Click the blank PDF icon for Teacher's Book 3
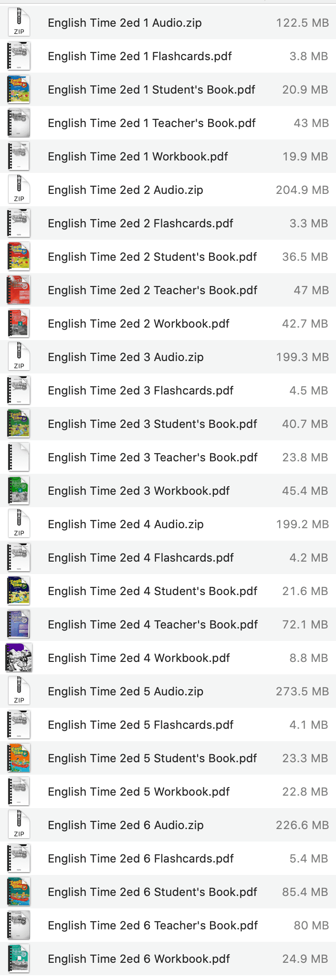This screenshot has height=980, width=336. point(19,457)
